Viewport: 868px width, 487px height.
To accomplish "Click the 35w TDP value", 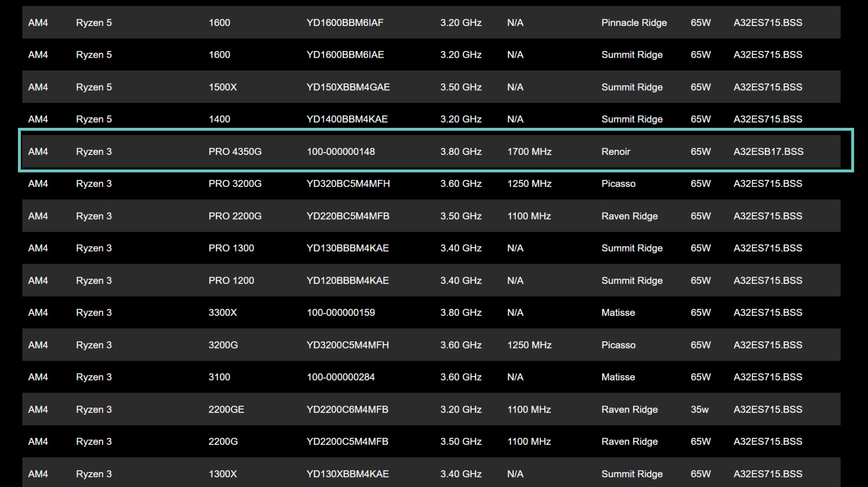I will coord(700,409).
